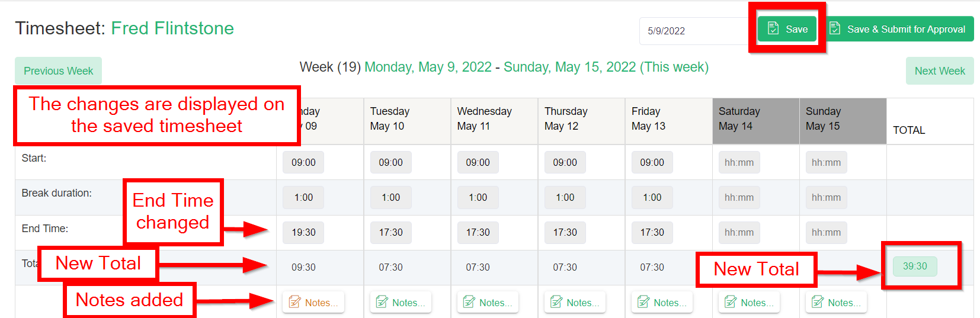980x318 pixels.
Task: Edit Monday's End Time 19:30 field
Action: [303, 232]
